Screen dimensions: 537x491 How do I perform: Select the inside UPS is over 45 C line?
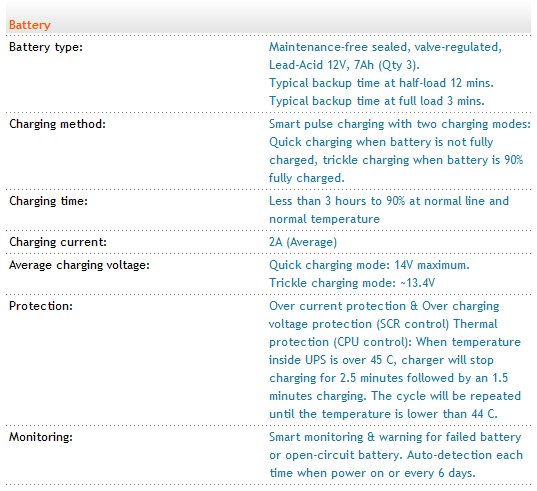pos(381,360)
